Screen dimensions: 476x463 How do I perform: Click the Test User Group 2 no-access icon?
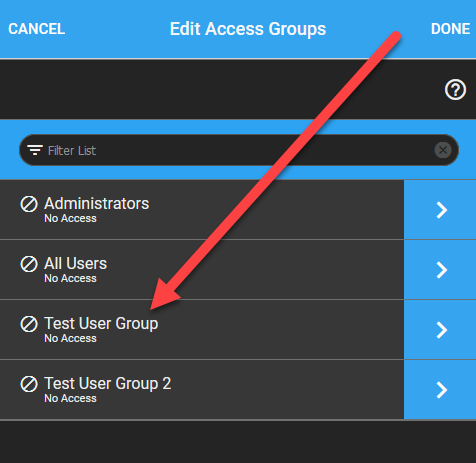click(x=29, y=384)
